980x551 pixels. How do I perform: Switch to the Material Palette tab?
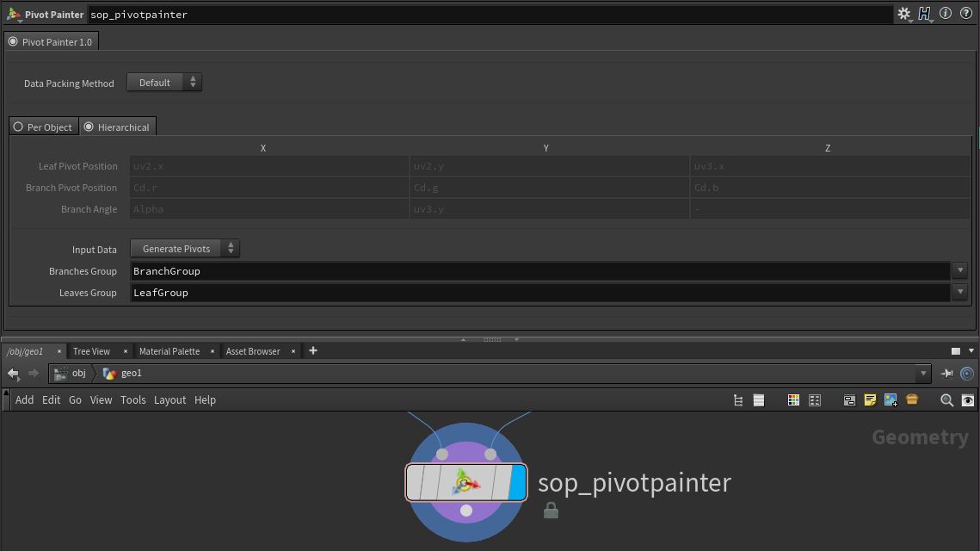(x=169, y=351)
